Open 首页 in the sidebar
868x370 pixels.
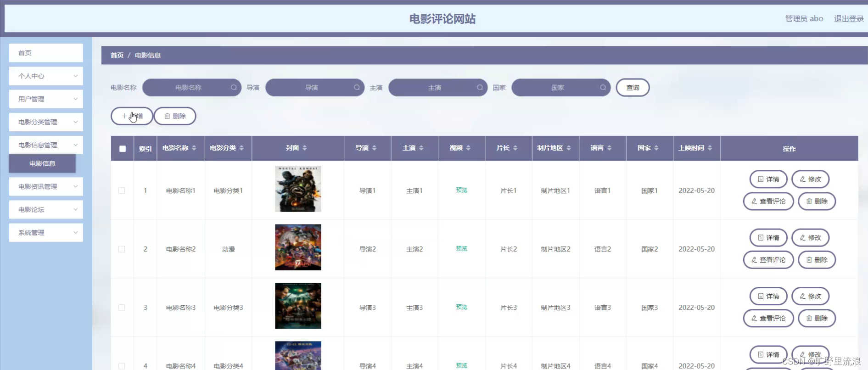coord(46,53)
